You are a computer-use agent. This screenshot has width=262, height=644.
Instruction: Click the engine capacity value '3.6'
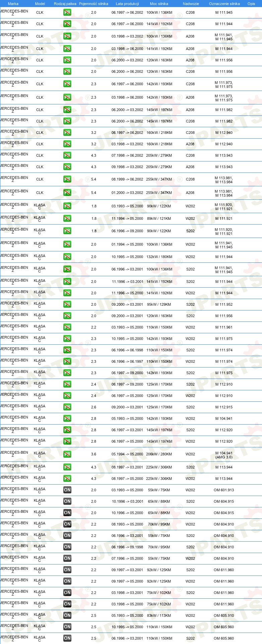click(x=93, y=454)
